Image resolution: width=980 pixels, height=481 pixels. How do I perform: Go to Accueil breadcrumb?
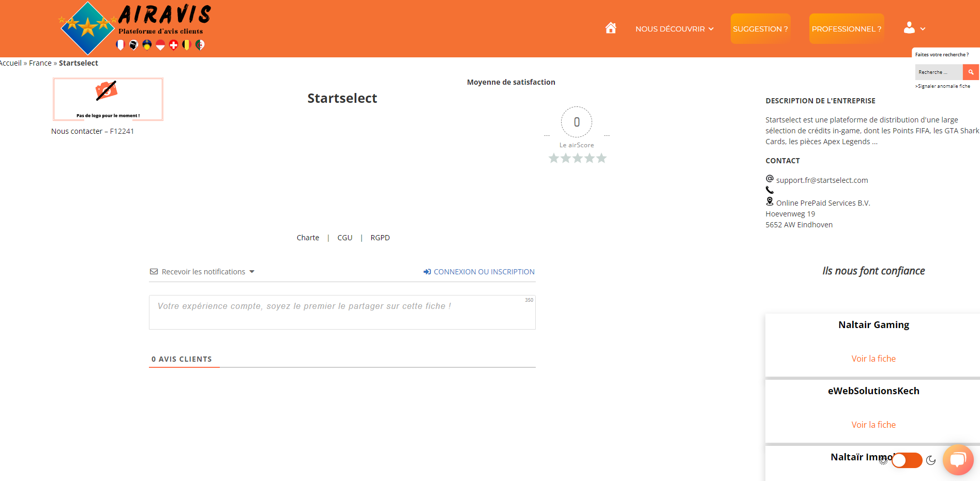[x=10, y=63]
